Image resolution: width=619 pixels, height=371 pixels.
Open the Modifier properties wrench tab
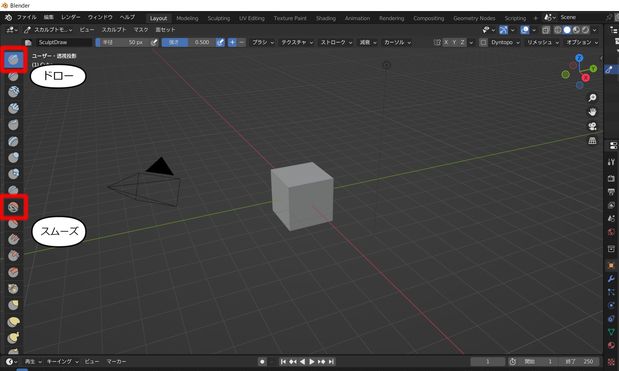611,279
